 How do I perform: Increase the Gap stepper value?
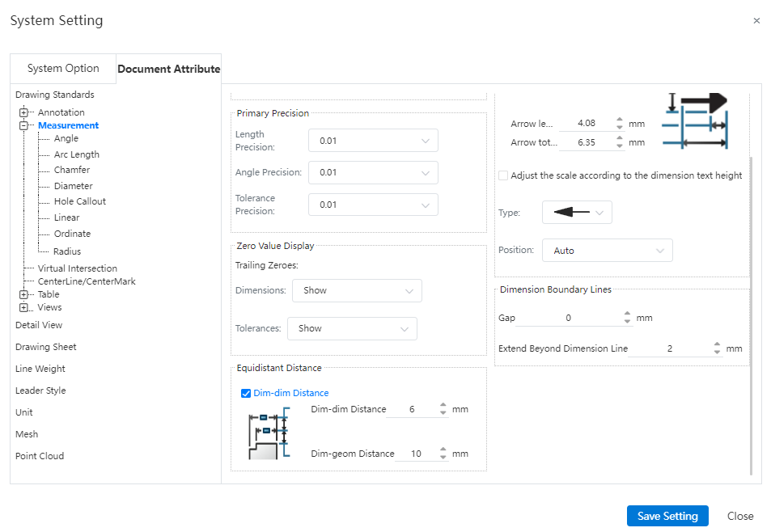(628, 314)
